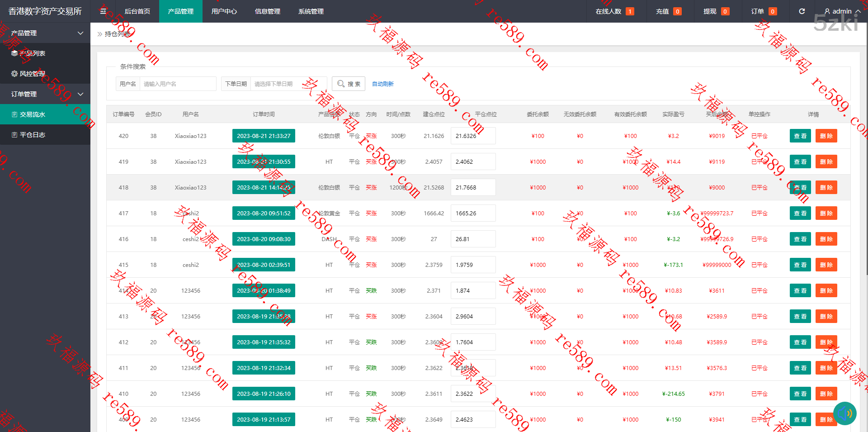The width and height of the screenshot is (868, 432).
Task: Click the floating sound speaker icon
Action: tap(844, 413)
